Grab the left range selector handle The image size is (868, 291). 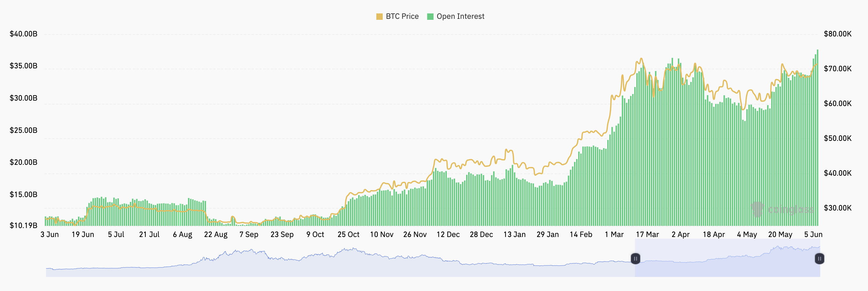[x=635, y=259]
